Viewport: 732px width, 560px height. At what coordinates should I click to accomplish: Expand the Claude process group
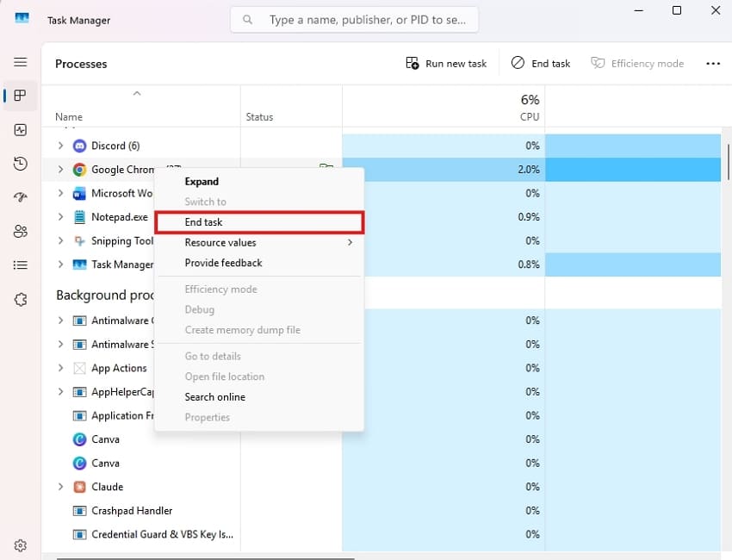coord(60,487)
